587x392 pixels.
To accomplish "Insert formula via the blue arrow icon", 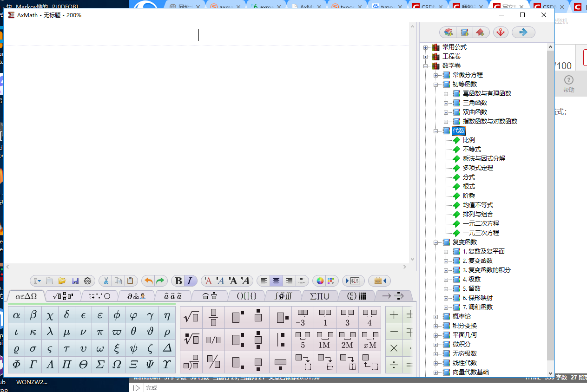I will coord(523,33).
